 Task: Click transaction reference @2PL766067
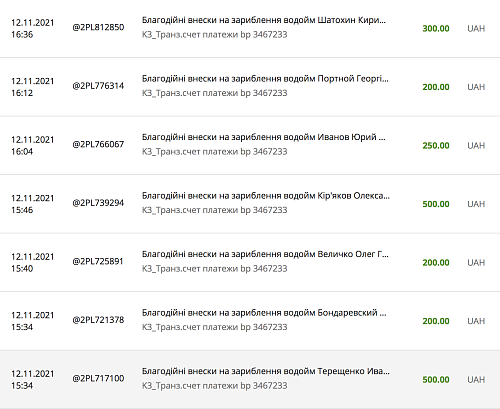tap(98, 144)
